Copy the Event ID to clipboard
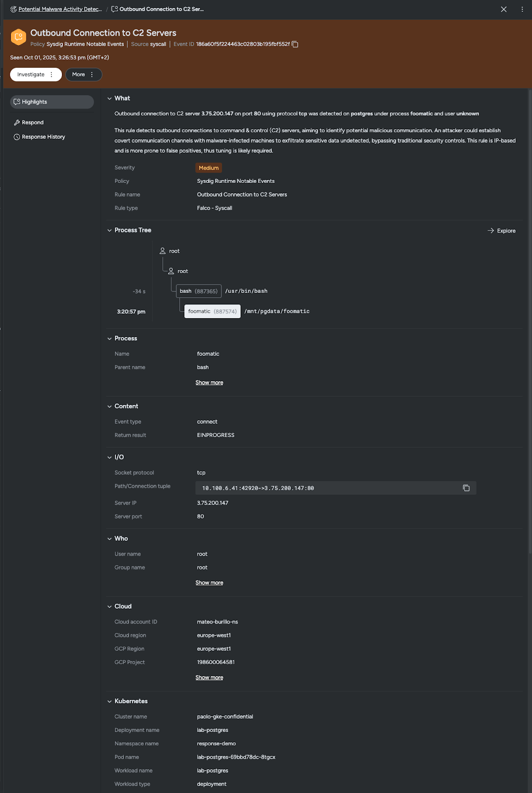The height and width of the screenshot is (793, 532). 295,44
